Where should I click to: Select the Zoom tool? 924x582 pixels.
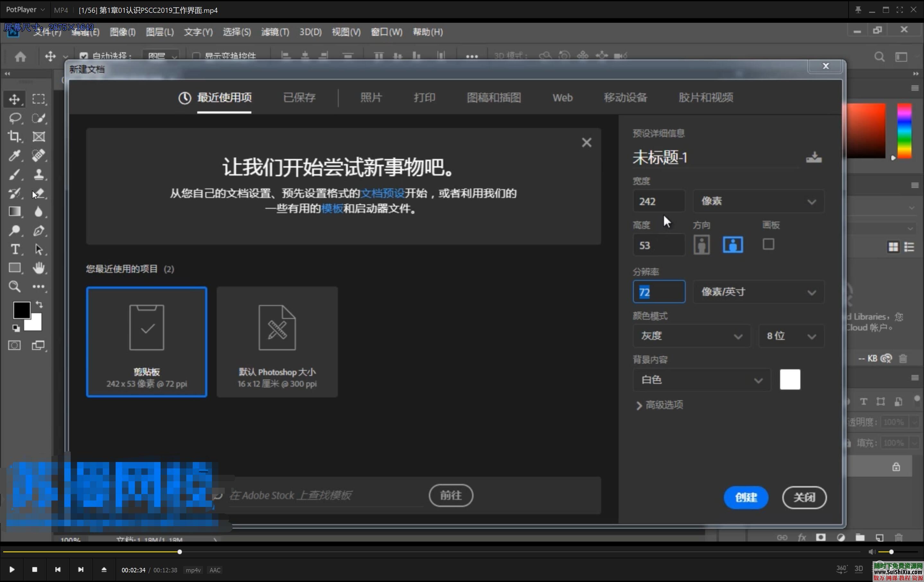coord(14,287)
